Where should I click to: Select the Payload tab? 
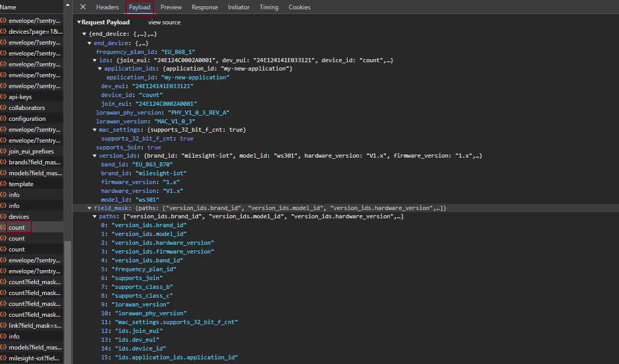coord(140,7)
